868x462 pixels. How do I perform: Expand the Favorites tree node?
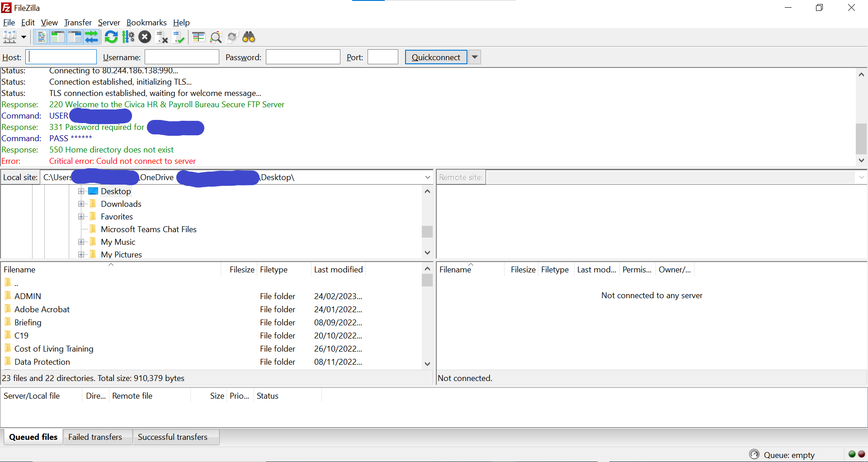[x=81, y=217]
